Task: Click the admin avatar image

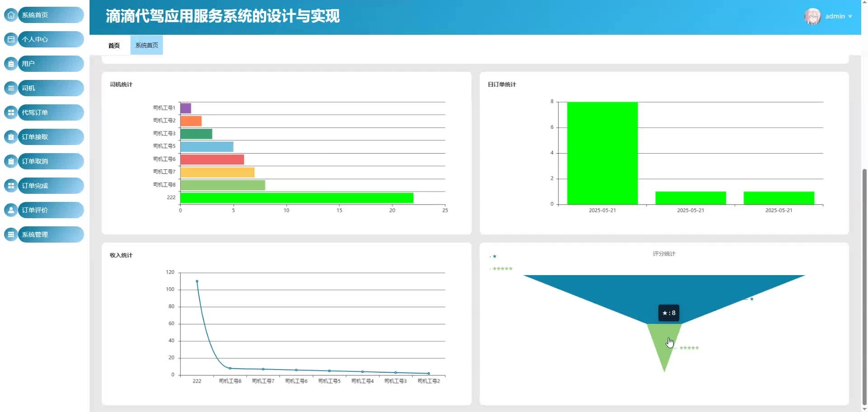Action: 812,16
